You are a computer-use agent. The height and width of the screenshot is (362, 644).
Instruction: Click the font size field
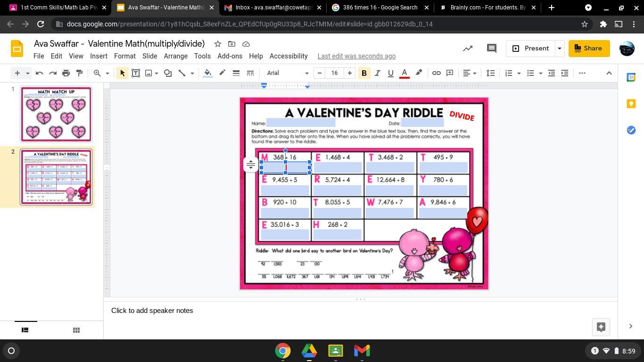pos(335,73)
